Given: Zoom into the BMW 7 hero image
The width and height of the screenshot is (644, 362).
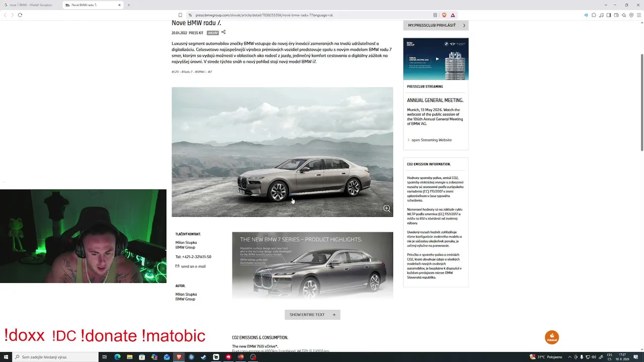Looking at the screenshot, I should (x=386, y=208).
